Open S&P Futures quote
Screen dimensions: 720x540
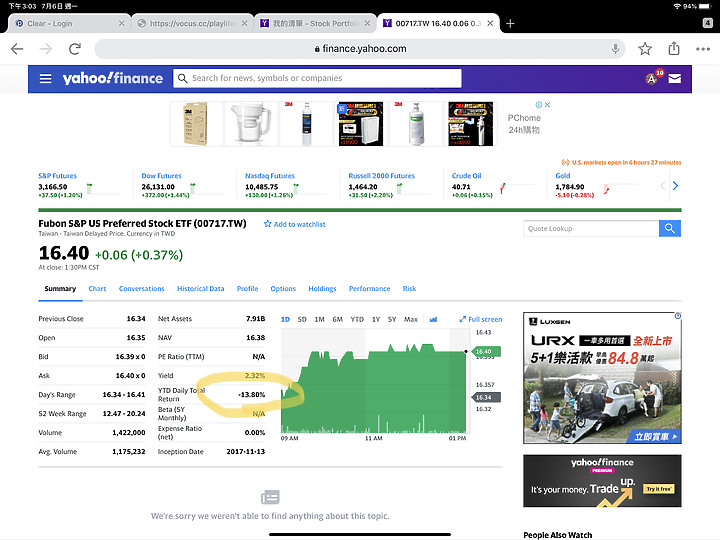(57, 176)
